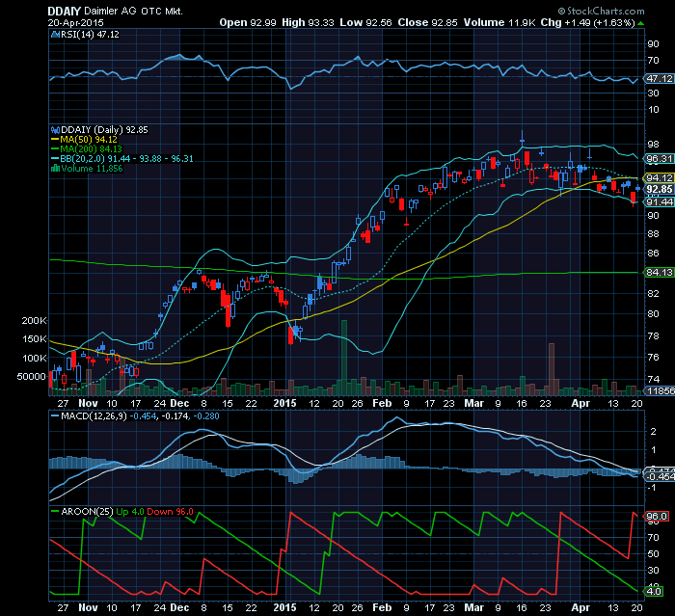Click the yellow MA(50) legend line

pos(55,140)
